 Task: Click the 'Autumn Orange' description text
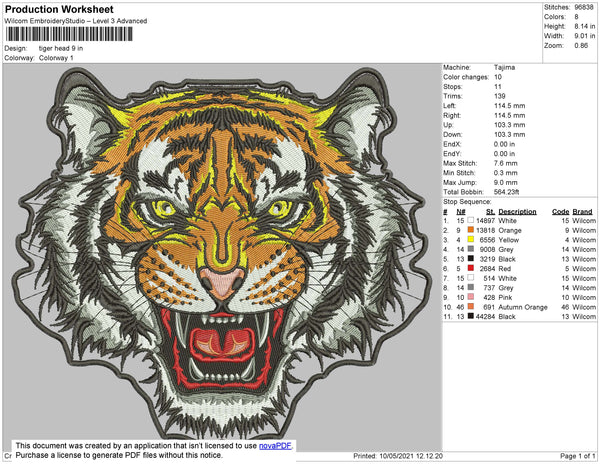click(x=523, y=307)
